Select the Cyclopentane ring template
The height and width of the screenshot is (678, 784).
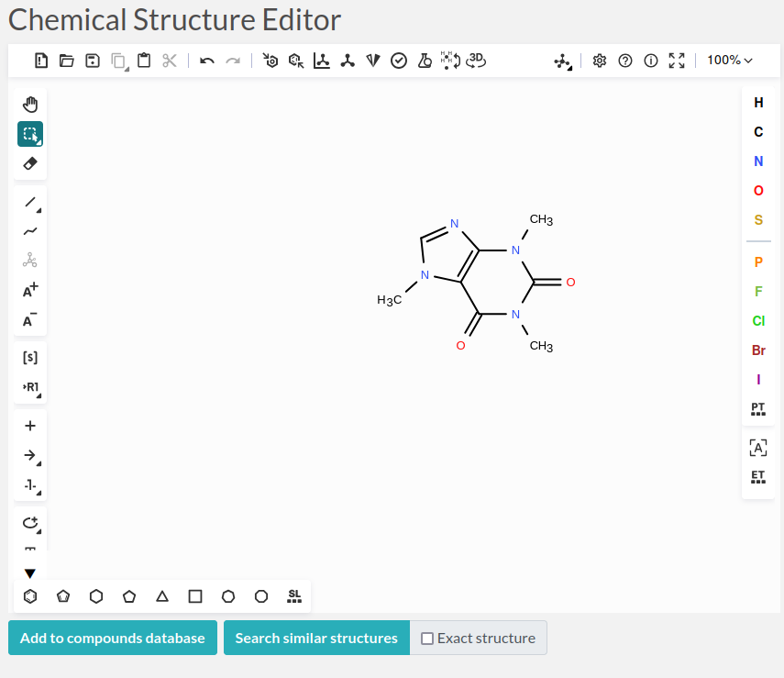129,596
